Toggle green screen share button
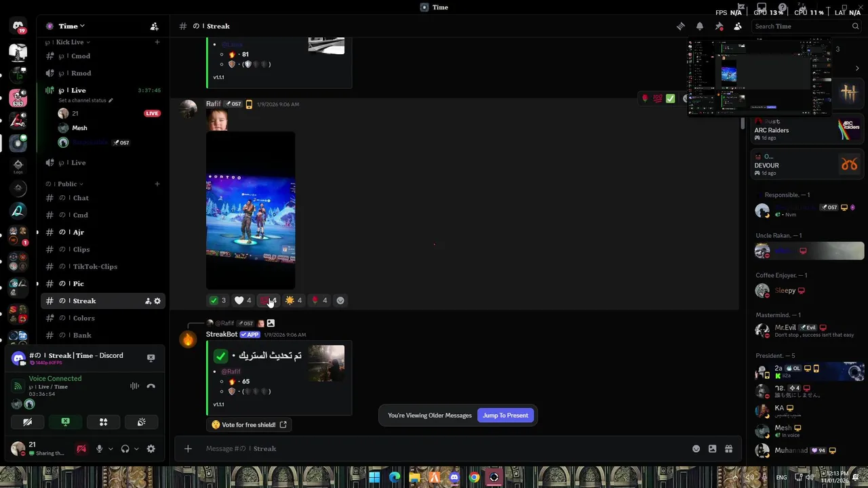The width and height of the screenshot is (868, 488). tap(66, 422)
